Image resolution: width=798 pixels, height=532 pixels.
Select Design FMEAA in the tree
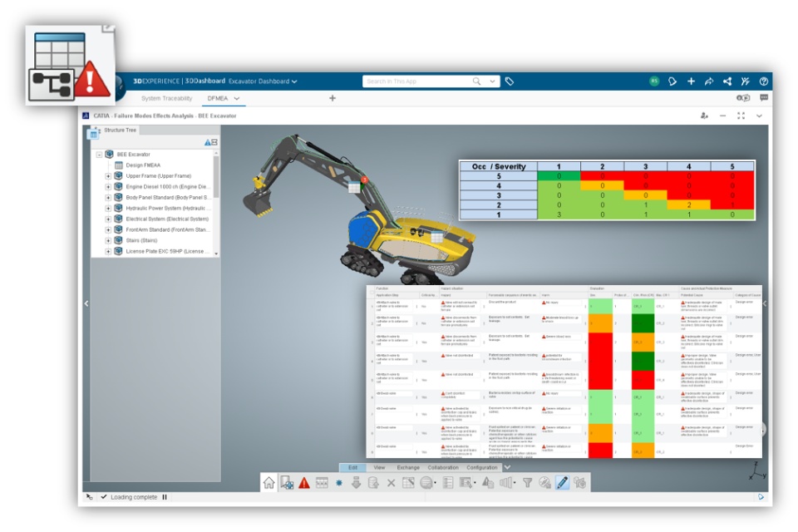click(x=143, y=165)
